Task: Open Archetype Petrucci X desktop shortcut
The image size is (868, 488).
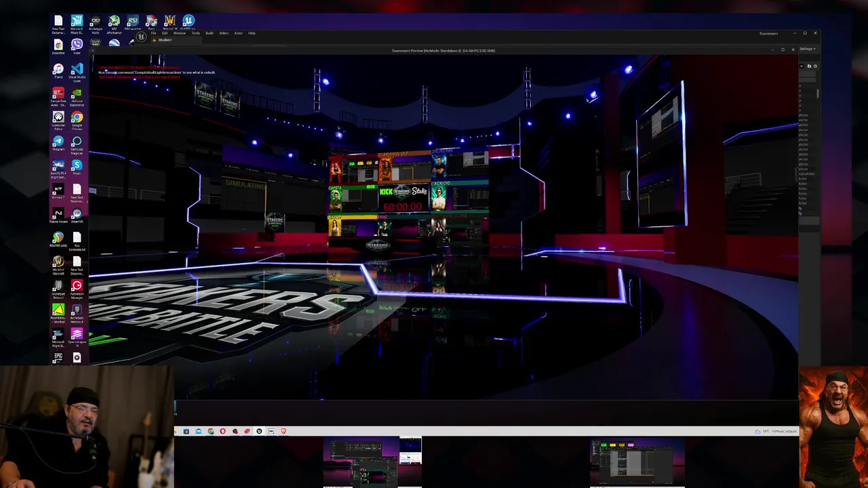Action: 77,314
